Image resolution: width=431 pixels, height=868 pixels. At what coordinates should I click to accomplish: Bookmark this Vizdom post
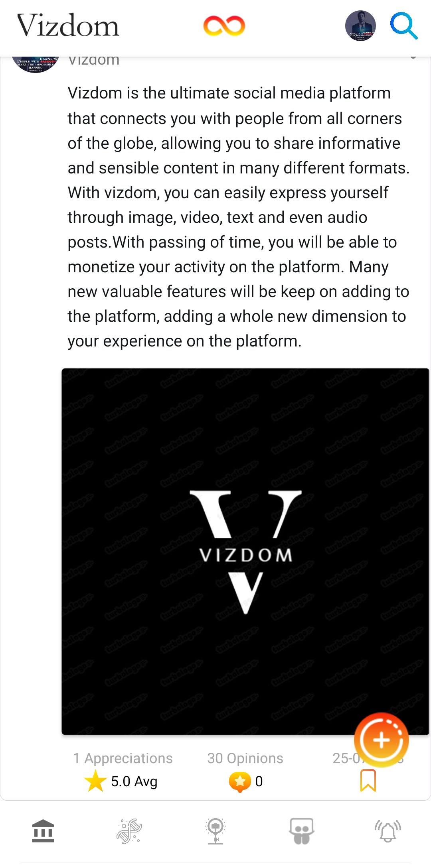point(368,780)
